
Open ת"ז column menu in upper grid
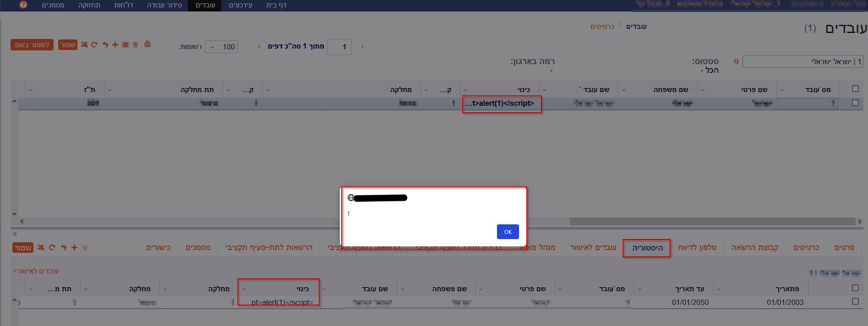[x=30, y=90]
